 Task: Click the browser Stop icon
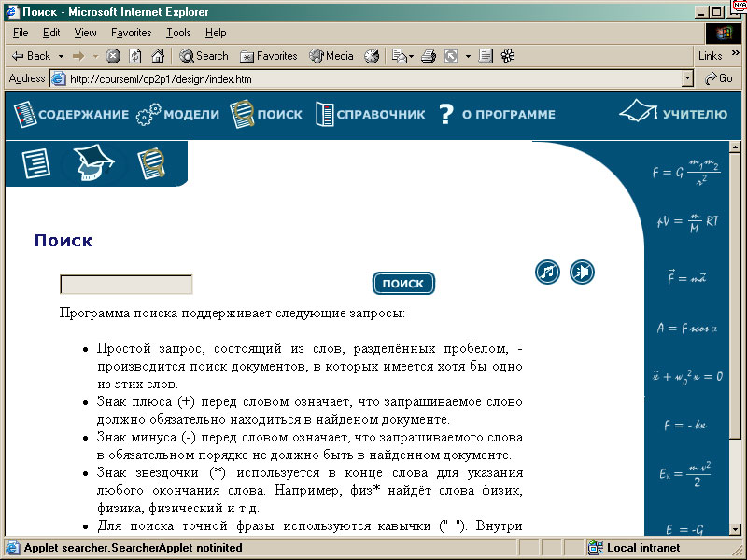[x=113, y=56]
